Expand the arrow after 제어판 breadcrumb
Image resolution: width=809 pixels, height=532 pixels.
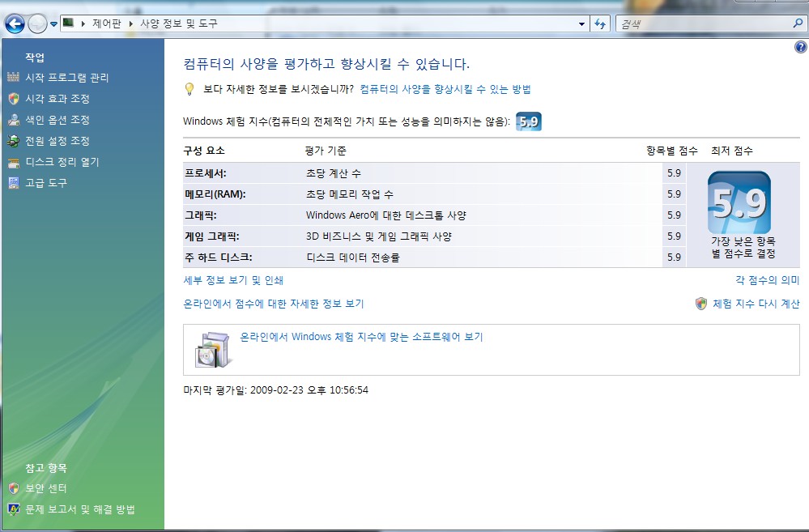(131, 23)
